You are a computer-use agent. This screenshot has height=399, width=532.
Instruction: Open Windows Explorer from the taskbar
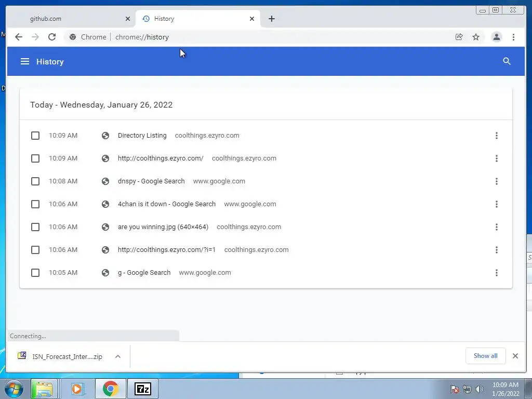click(44, 389)
